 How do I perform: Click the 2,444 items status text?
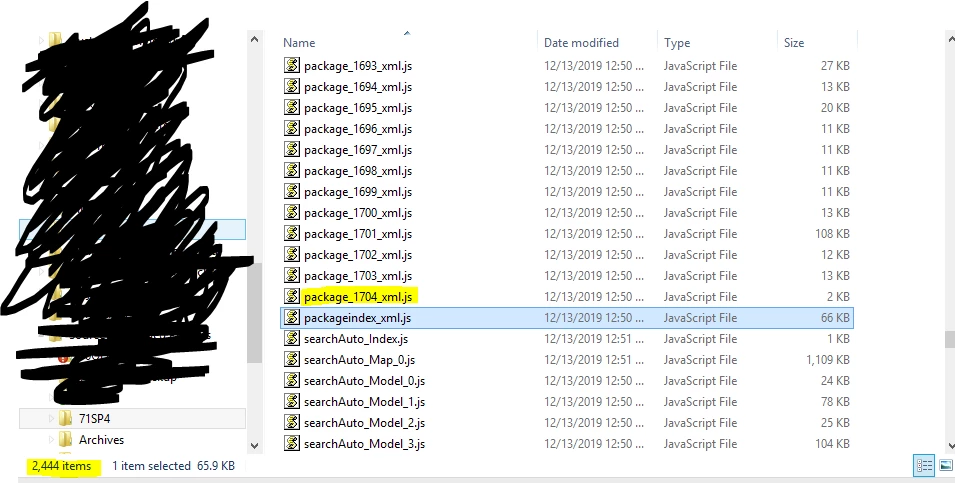[x=62, y=466]
